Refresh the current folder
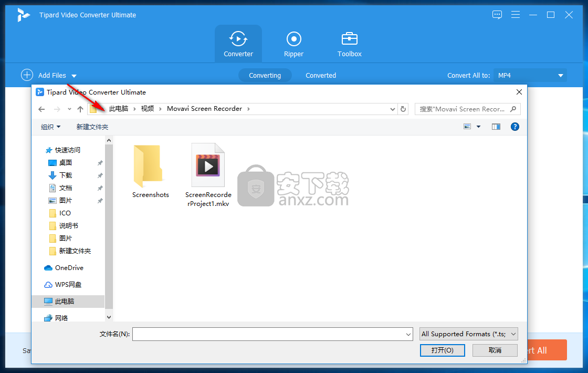 (x=403, y=109)
